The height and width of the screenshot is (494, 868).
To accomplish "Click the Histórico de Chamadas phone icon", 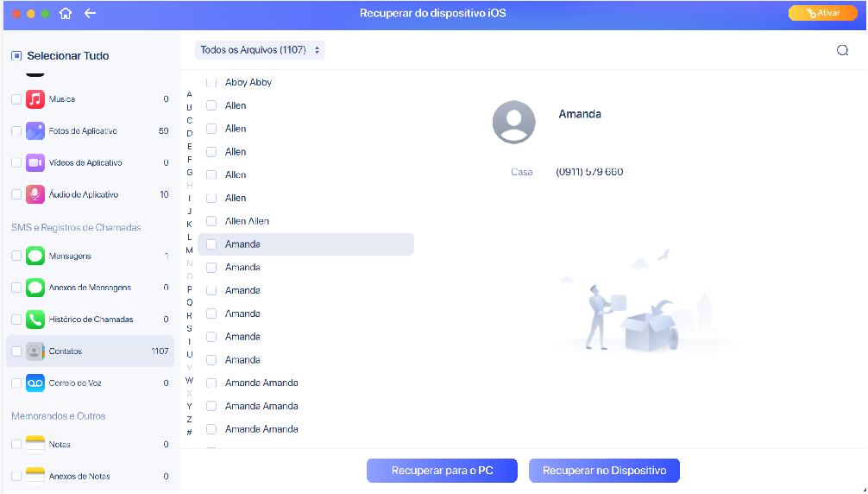I will coord(35,320).
